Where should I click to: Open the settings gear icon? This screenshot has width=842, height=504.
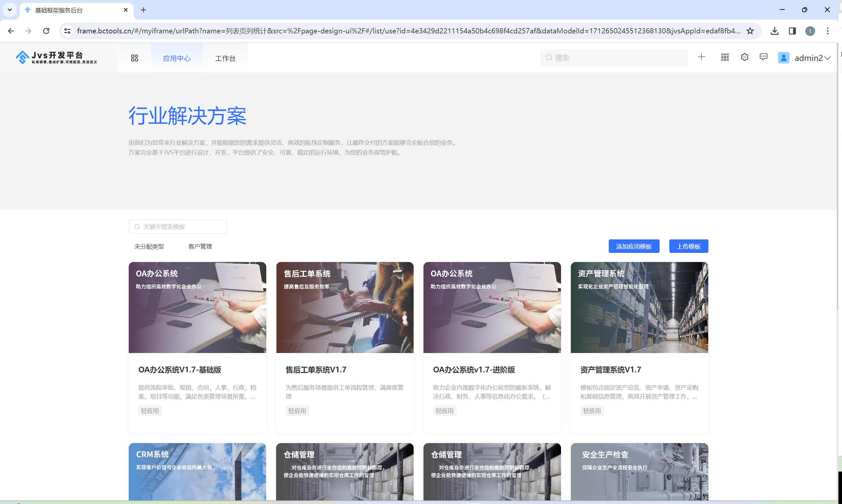coord(744,57)
